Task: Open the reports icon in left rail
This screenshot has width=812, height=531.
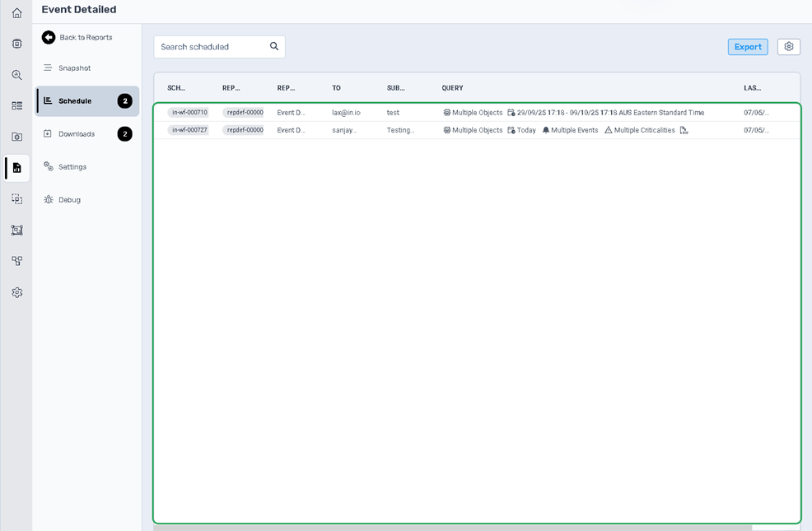Action: pos(16,168)
